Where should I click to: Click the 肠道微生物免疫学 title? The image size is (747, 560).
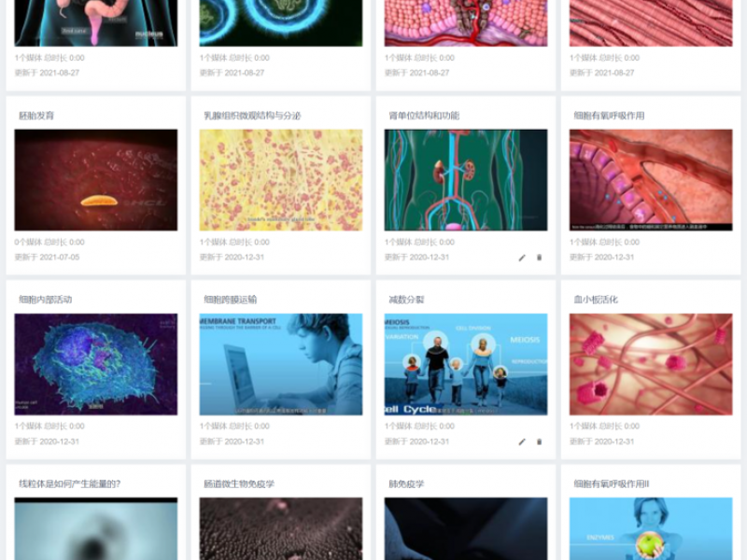tap(239, 483)
